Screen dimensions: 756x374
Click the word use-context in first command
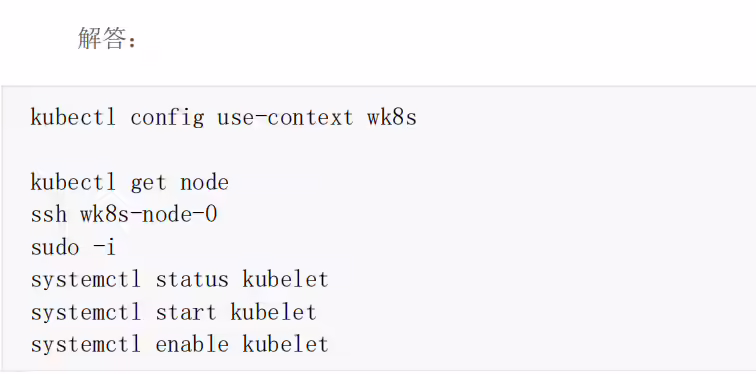[285, 118]
